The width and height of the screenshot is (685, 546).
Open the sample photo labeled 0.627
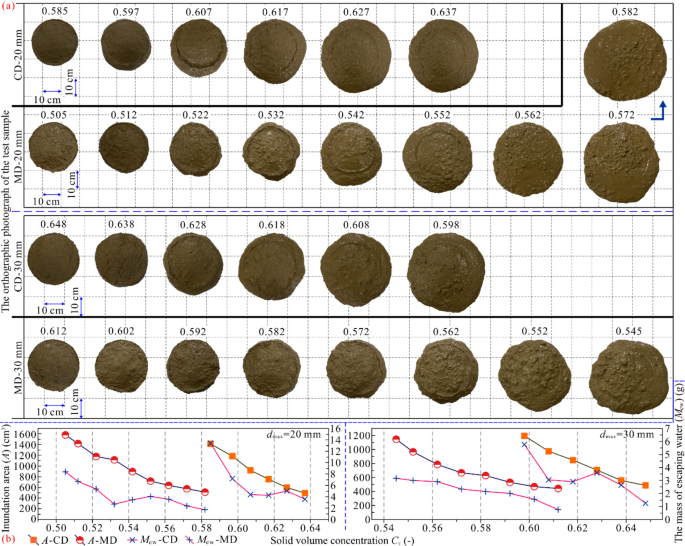point(355,56)
